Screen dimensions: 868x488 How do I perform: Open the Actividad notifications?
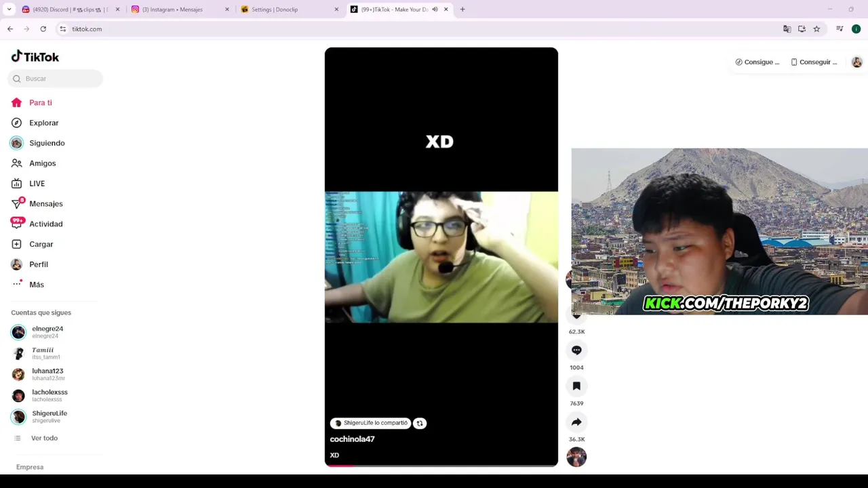click(x=45, y=224)
